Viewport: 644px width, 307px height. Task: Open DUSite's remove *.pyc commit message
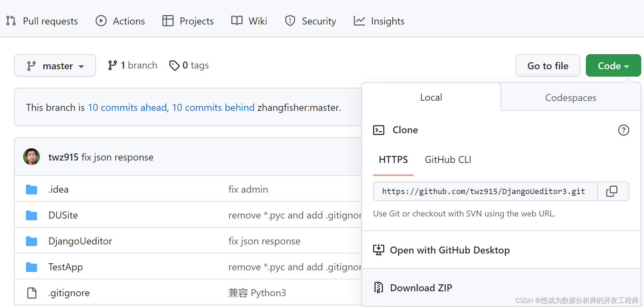pyautogui.click(x=295, y=215)
